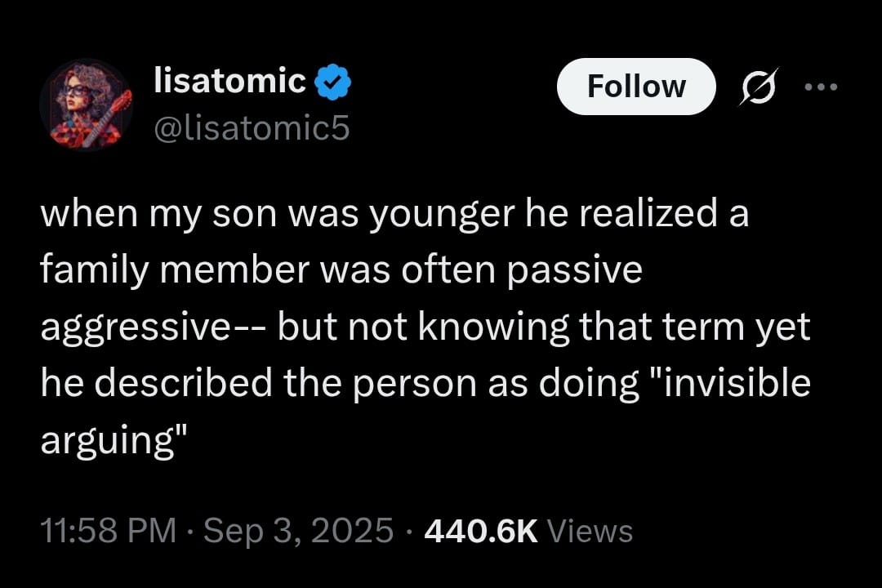Click the words "family member" in post
Viewport: 882px width, 588px height.
click(x=175, y=270)
